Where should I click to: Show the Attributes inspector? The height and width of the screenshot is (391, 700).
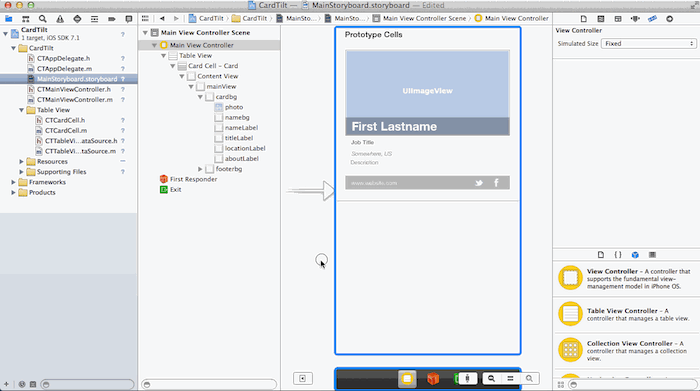pos(635,19)
